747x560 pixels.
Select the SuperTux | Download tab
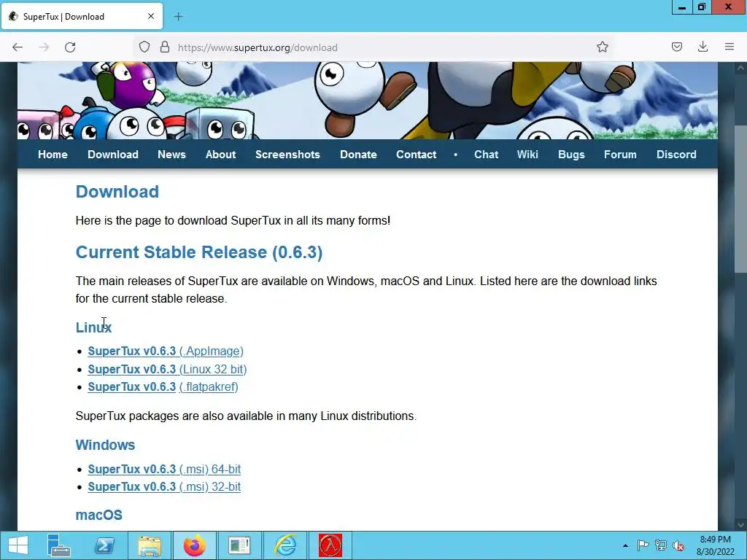pos(82,16)
